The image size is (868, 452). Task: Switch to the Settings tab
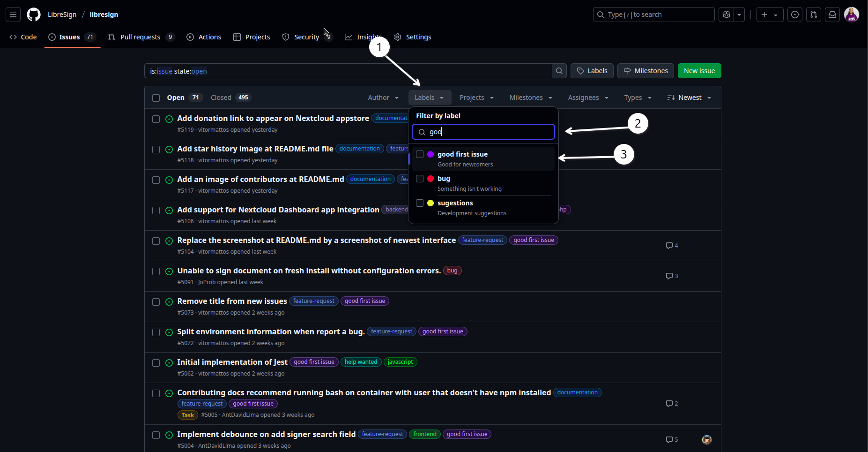point(413,37)
